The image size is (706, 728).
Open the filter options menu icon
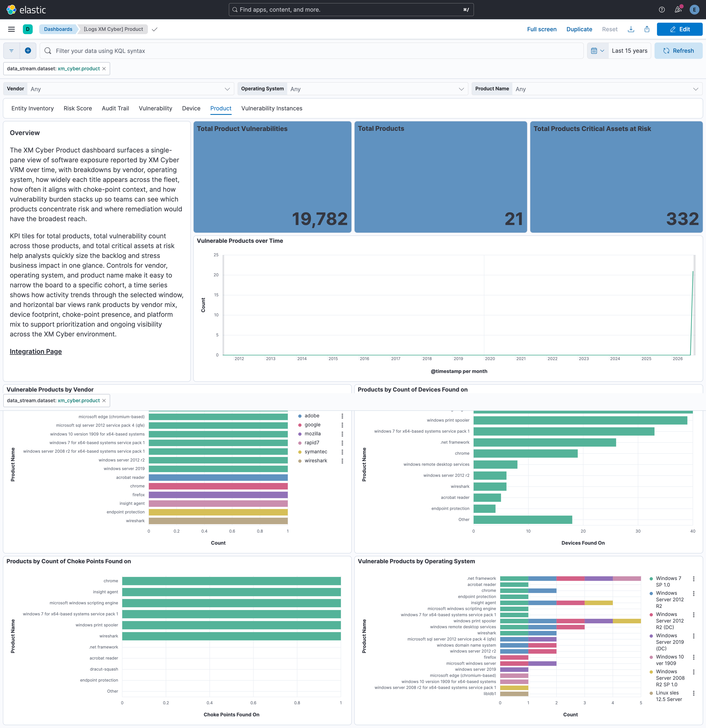click(11, 51)
